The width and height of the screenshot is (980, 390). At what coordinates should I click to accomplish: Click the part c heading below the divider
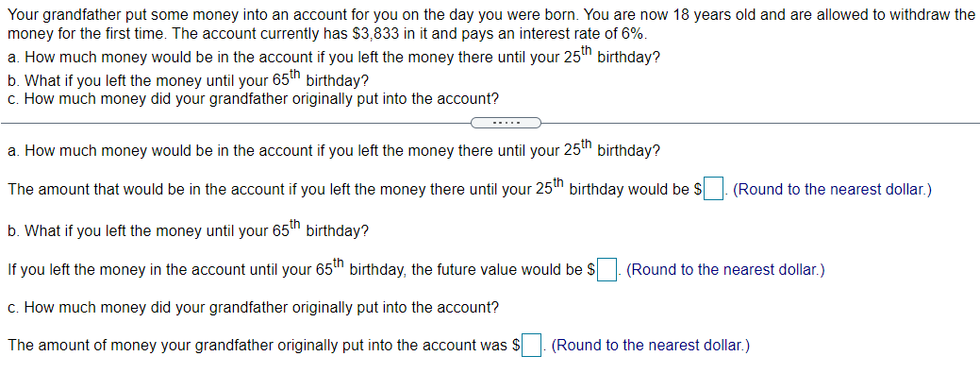pyautogui.click(x=253, y=308)
